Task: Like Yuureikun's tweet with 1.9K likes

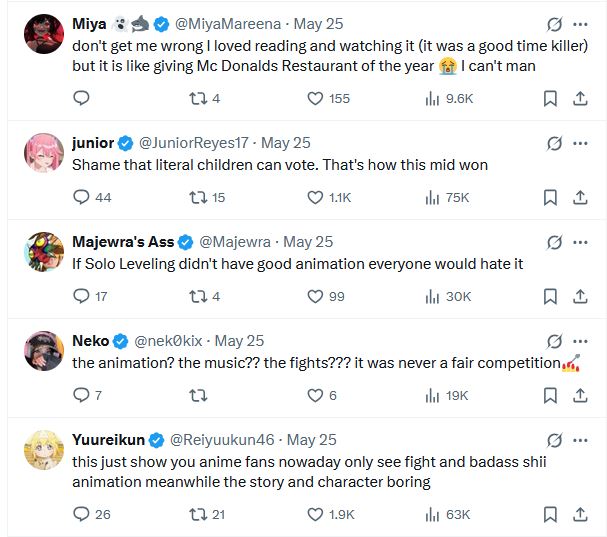Action: click(x=315, y=515)
